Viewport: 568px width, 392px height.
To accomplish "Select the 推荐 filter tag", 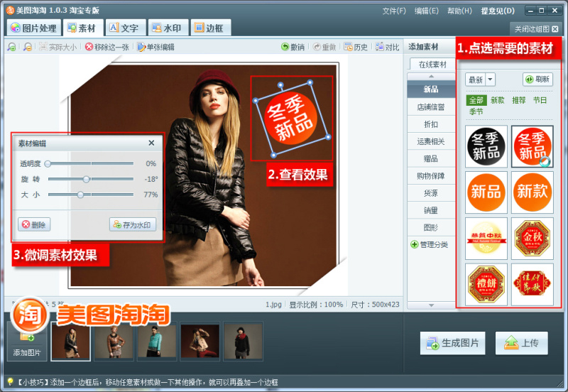I will (x=519, y=100).
